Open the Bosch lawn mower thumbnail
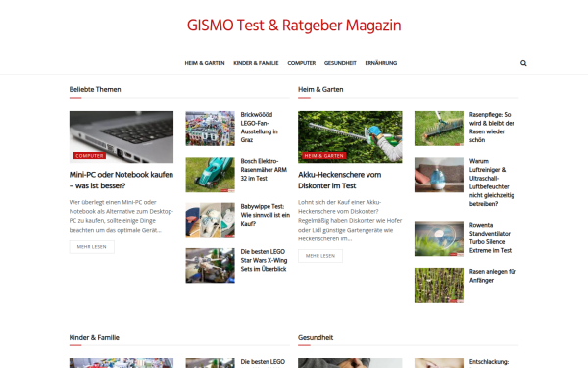This screenshot has width=588, height=368. pos(210,175)
